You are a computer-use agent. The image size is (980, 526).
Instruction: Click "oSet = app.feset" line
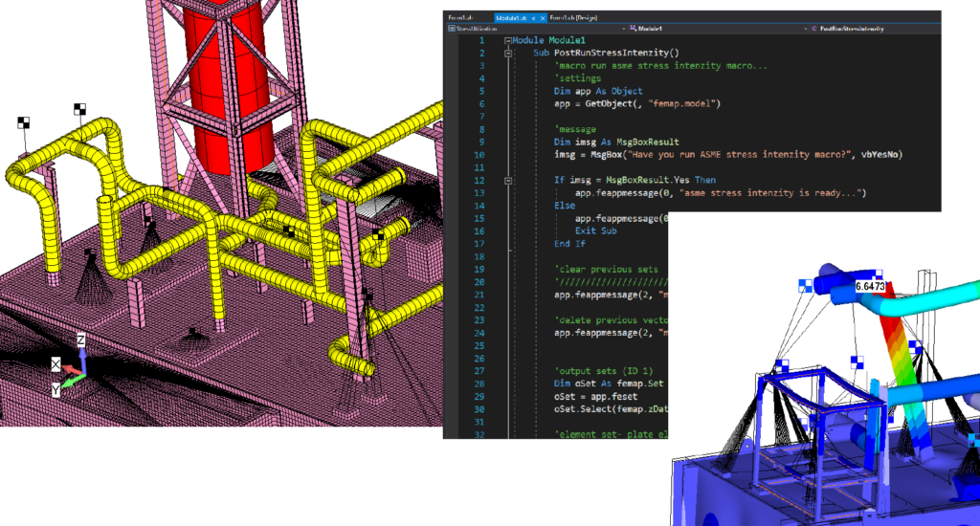click(595, 397)
